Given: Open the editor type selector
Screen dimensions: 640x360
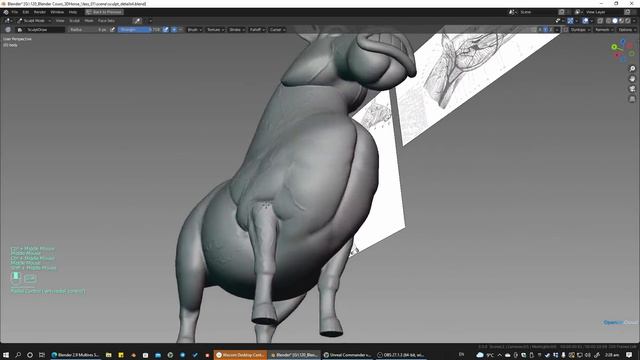Looking at the screenshot, I should [x=8, y=20].
